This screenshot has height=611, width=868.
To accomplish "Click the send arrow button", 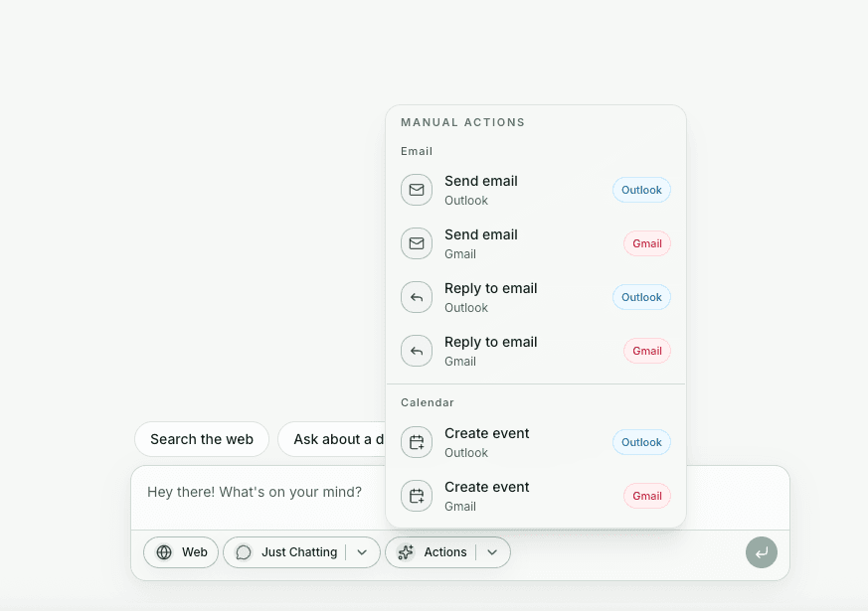I will 762,551.
